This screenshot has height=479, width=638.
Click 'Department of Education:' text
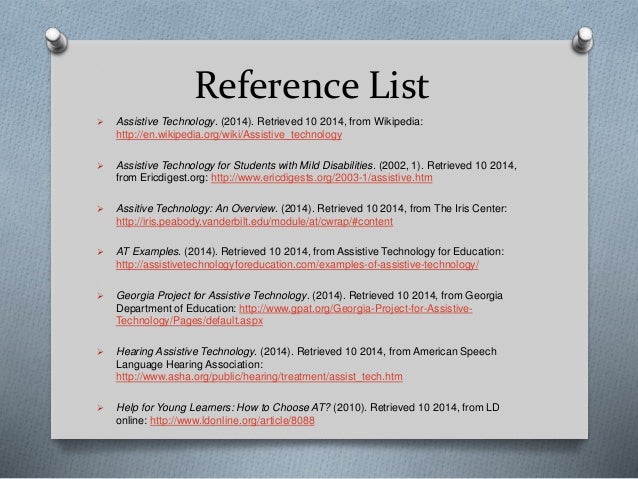coord(176,308)
